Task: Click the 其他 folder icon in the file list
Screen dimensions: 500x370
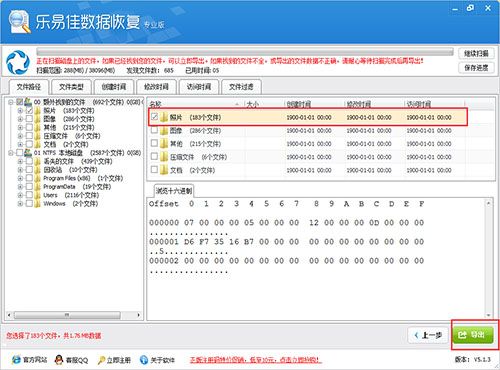Action: 164,144
